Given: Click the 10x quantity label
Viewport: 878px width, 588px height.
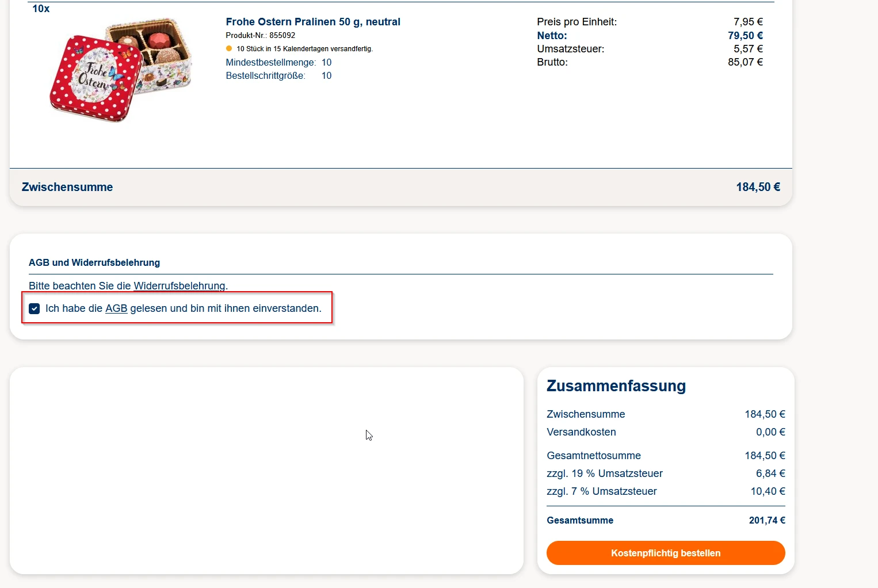Looking at the screenshot, I should tap(41, 9).
